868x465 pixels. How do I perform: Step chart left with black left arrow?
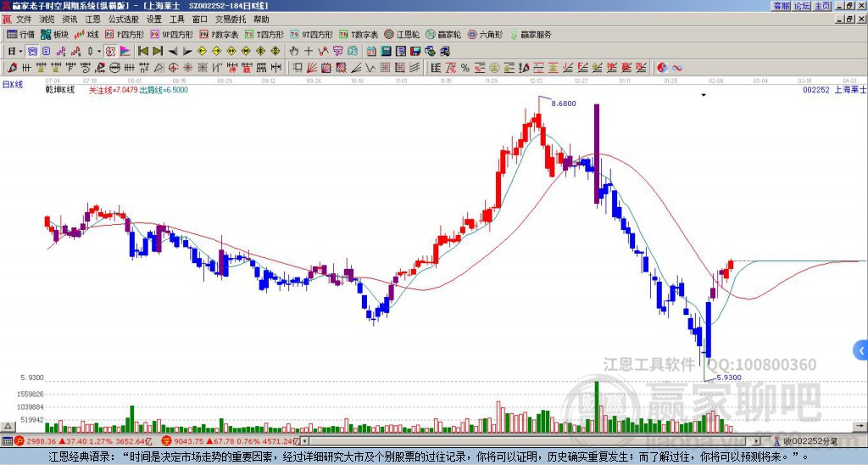173,52
